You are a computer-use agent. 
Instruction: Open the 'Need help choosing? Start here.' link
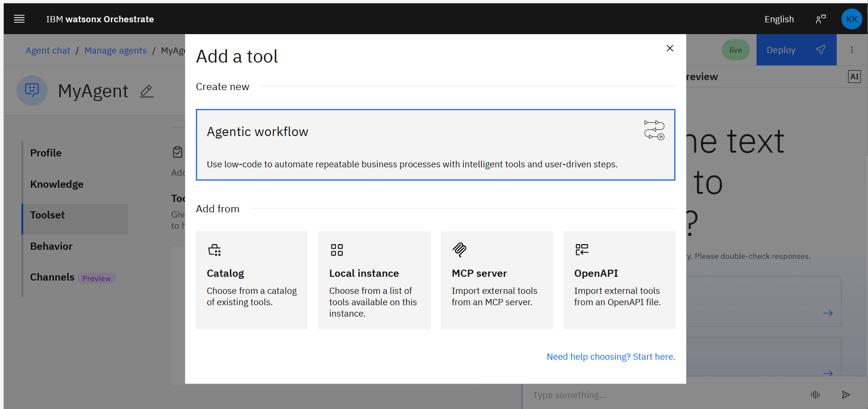[x=610, y=356]
